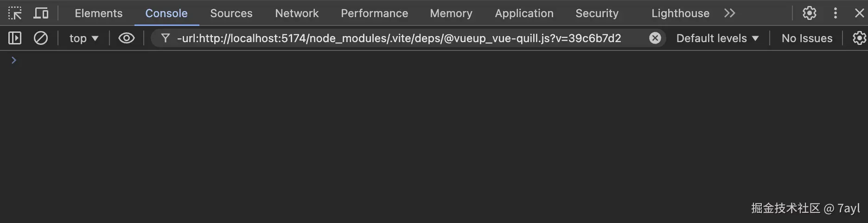Screen dimensions: 868x223
Task: Click inside the console filter text field
Action: click(399, 38)
